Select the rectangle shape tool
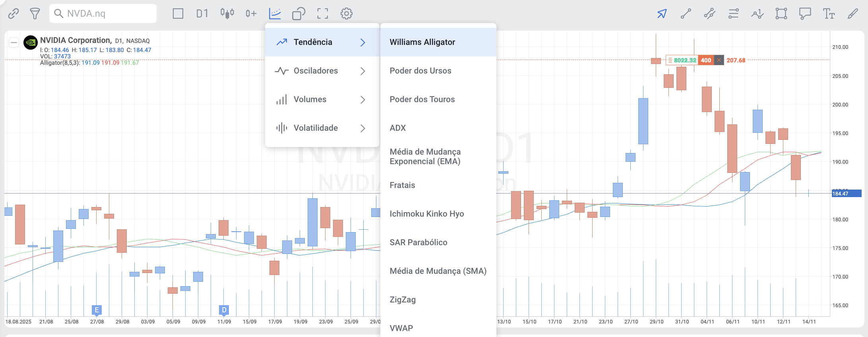 (x=781, y=14)
